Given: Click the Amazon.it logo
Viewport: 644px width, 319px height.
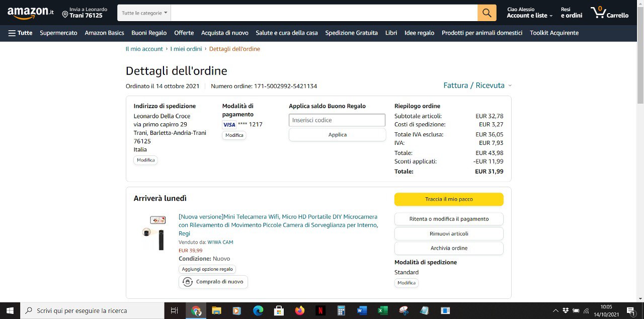Looking at the screenshot, I should coord(31,13).
